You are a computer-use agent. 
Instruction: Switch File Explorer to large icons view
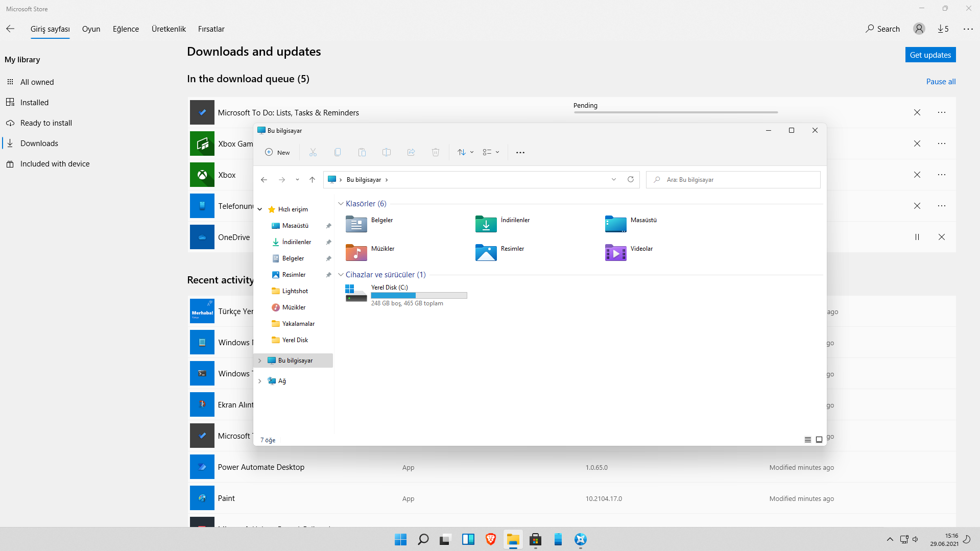pyautogui.click(x=819, y=440)
